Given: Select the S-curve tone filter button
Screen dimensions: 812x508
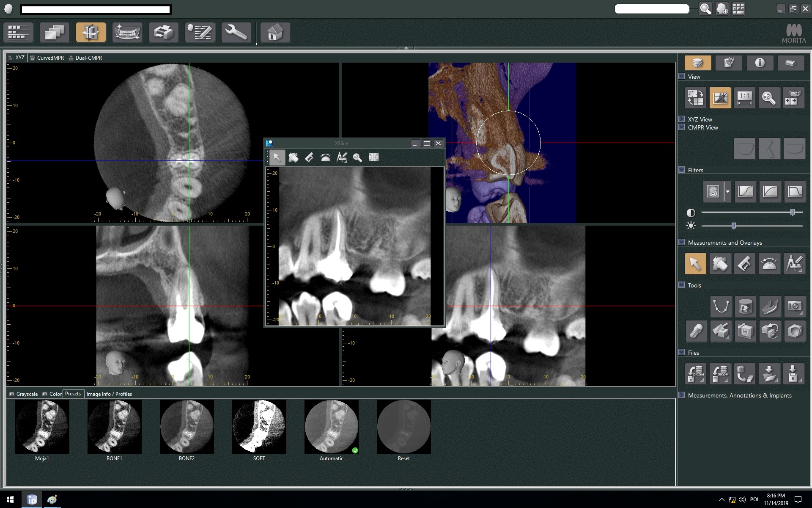Looking at the screenshot, I should 745,192.
